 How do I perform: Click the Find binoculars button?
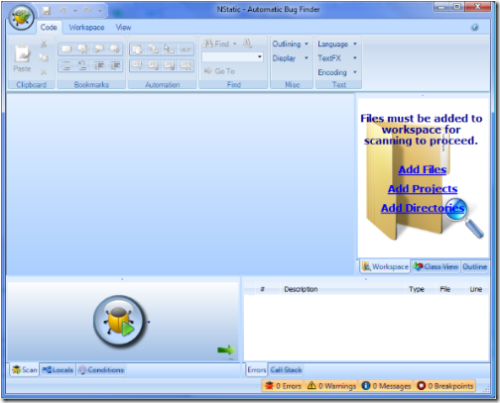[x=217, y=44]
